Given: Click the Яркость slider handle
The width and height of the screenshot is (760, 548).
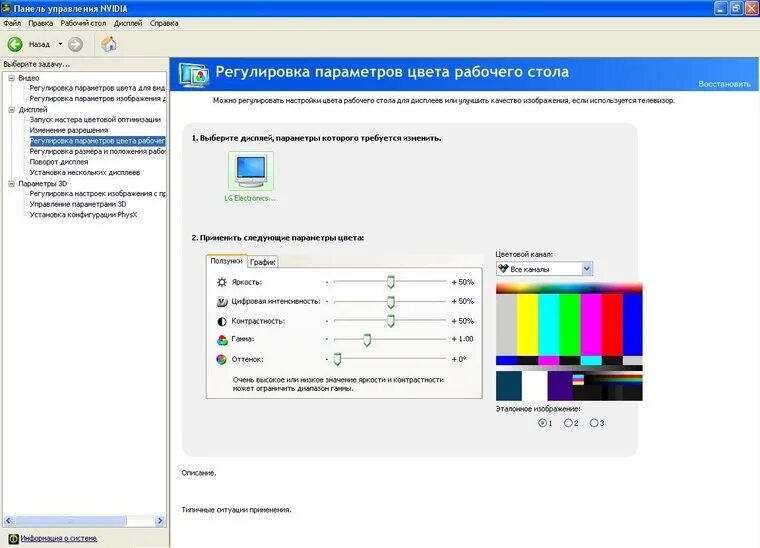Looking at the screenshot, I should click(391, 282).
